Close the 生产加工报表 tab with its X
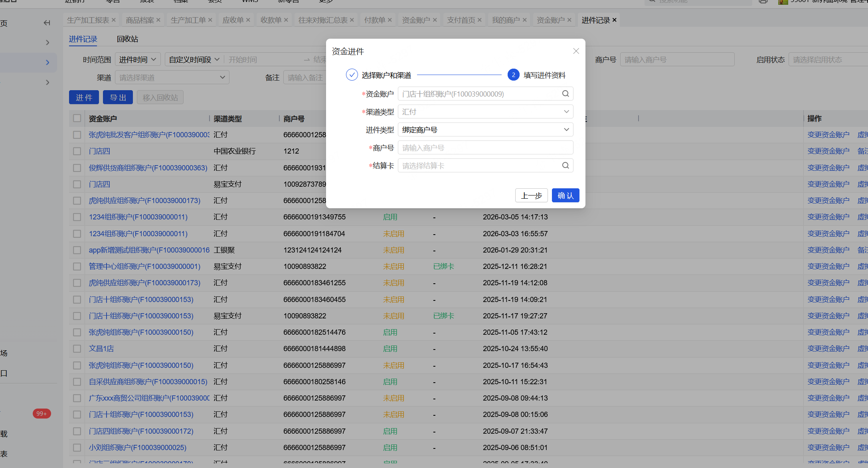 pyautogui.click(x=114, y=20)
